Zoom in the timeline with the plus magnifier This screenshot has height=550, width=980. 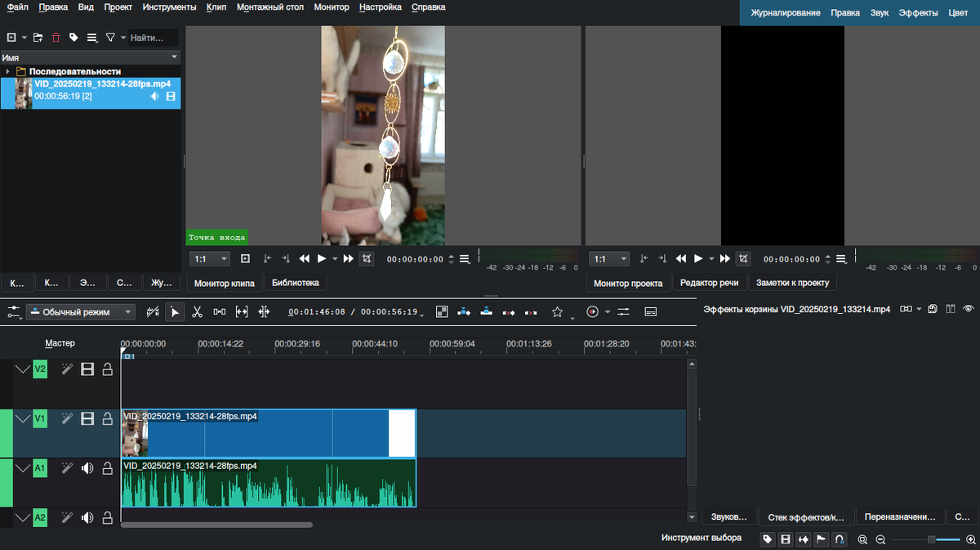click(970, 539)
